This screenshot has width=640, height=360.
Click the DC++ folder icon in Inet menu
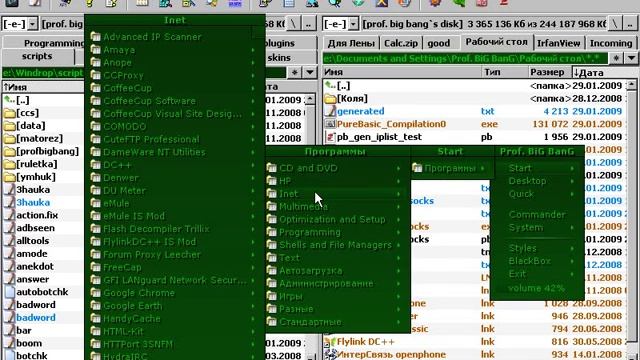[96, 165]
